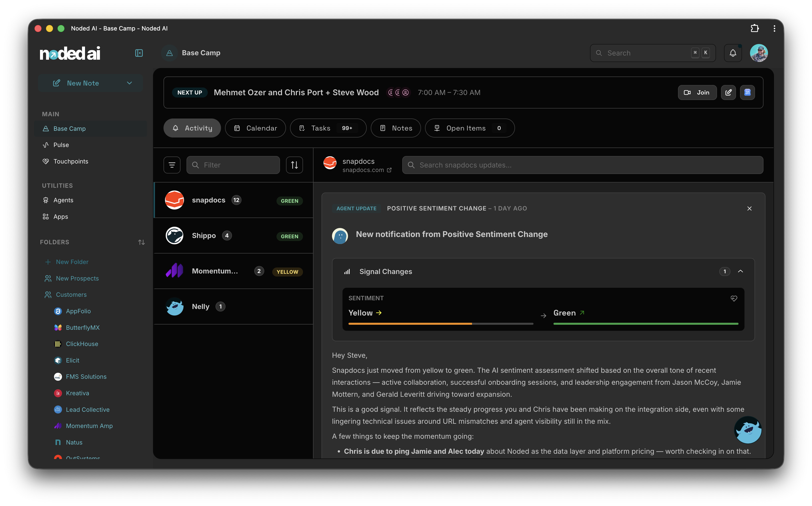This screenshot has width=812, height=506.
Task: Select Nelly in activity list
Action: click(233, 306)
